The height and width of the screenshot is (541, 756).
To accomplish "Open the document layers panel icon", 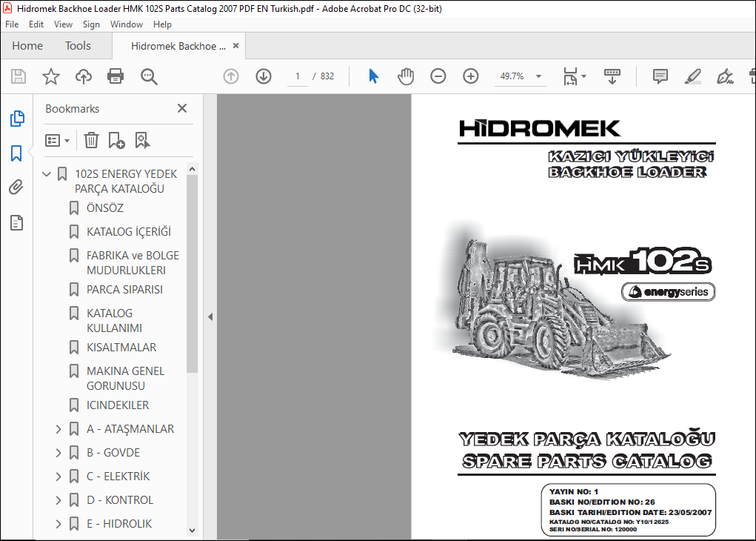I will [16, 222].
